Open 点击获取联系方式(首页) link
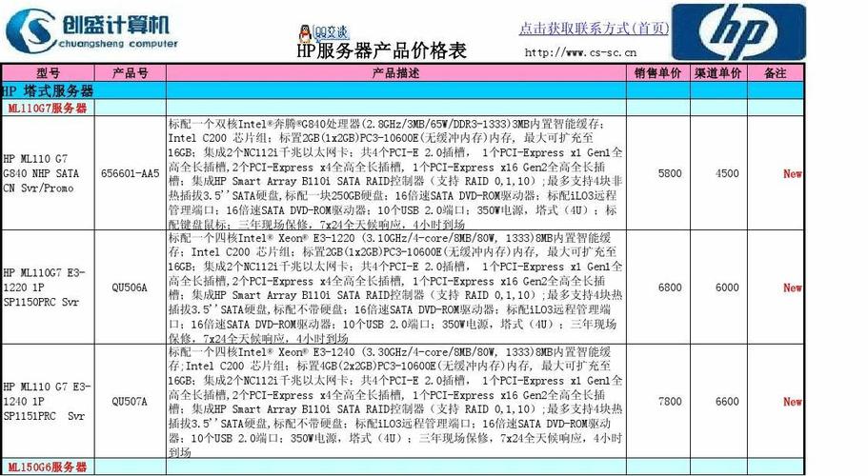The height and width of the screenshot is (476, 868). click(594, 29)
